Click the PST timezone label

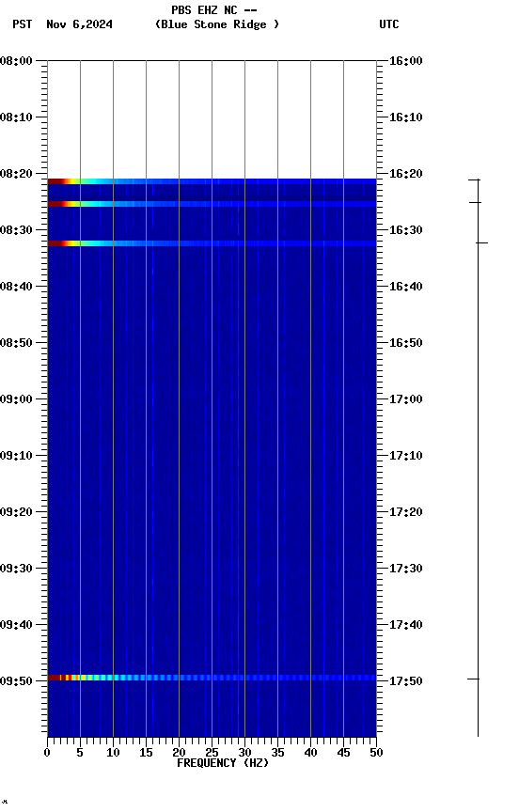[23, 24]
